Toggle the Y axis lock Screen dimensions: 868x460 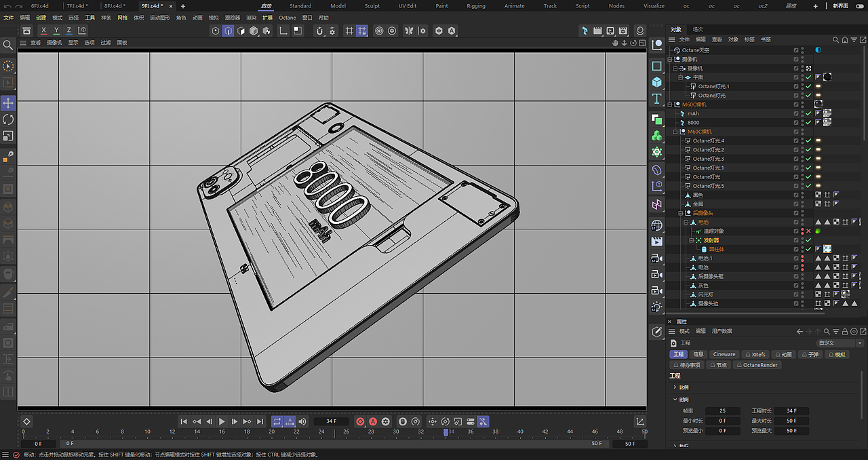[56, 31]
